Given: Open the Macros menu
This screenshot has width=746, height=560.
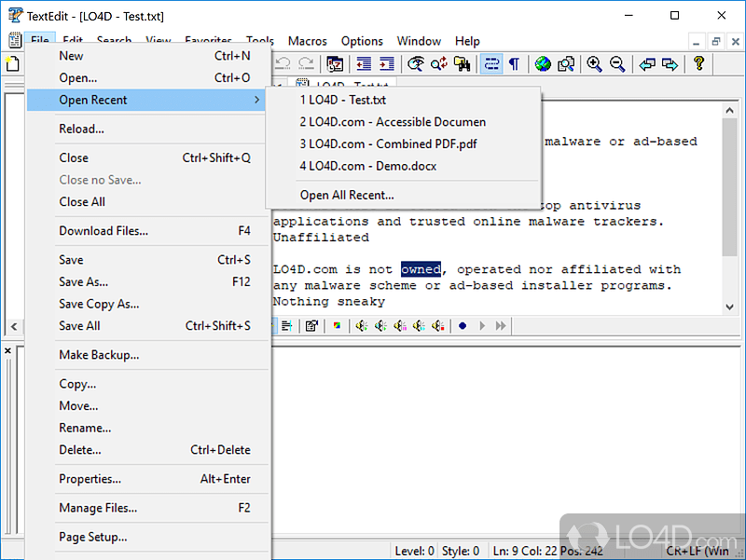Looking at the screenshot, I should [308, 41].
